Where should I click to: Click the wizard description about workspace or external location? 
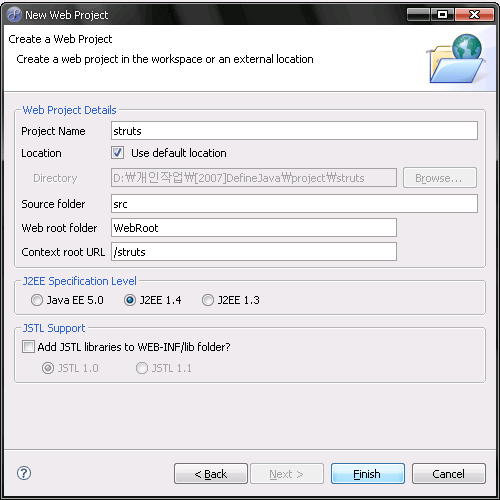click(165, 59)
